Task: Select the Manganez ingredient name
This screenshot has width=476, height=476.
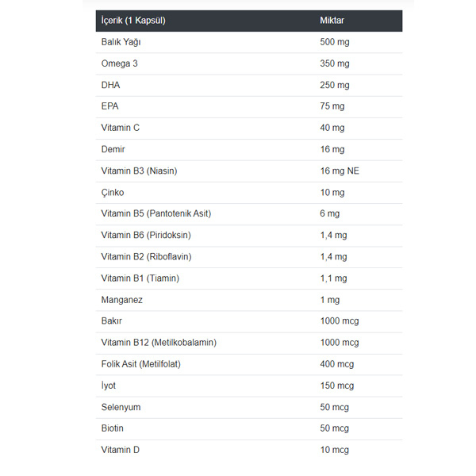Action: (x=121, y=300)
